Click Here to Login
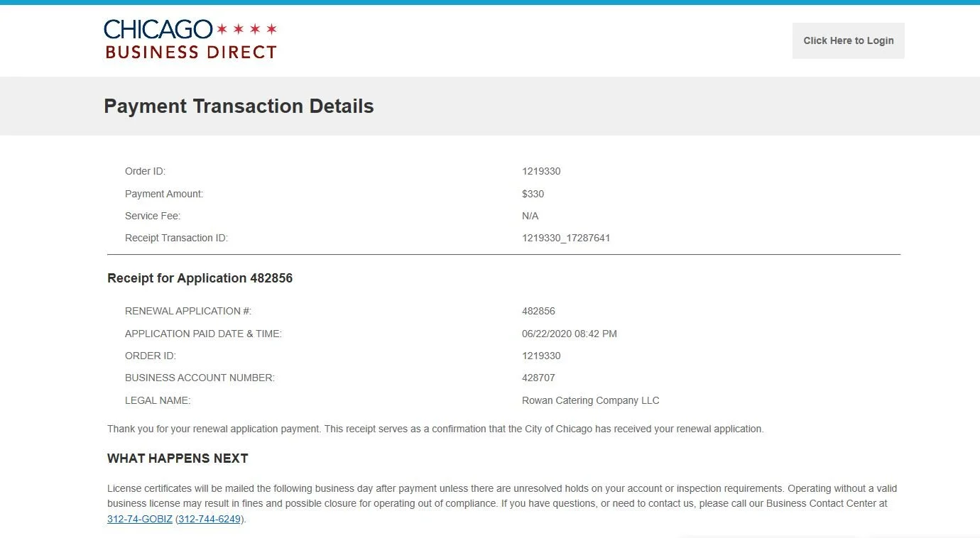Screen dimensions: 980x538 [848, 40]
